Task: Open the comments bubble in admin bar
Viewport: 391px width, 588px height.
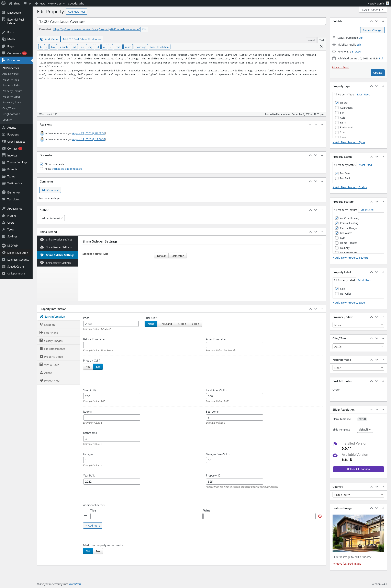Action: [25, 3]
